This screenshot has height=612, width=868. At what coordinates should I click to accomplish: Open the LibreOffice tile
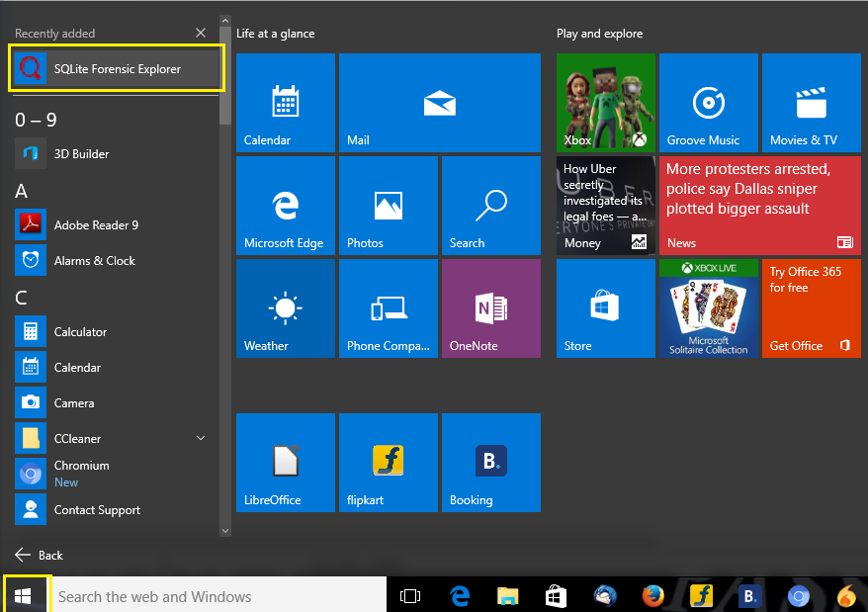pos(286,463)
